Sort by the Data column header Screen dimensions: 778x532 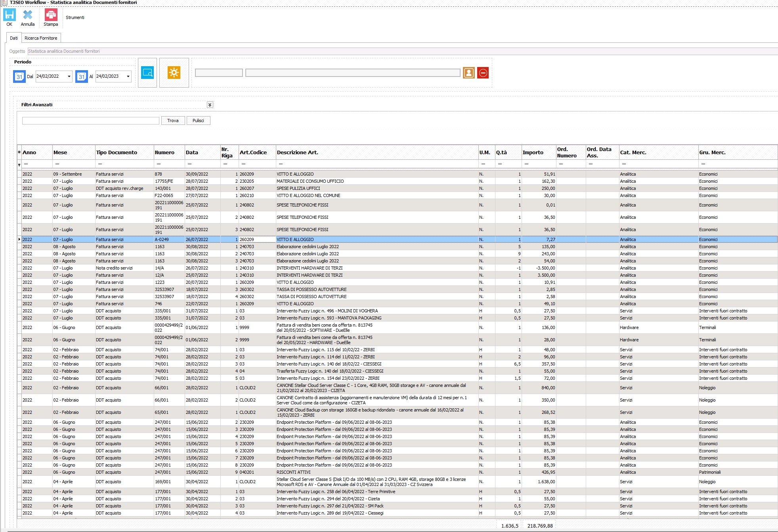tap(203, 153)
